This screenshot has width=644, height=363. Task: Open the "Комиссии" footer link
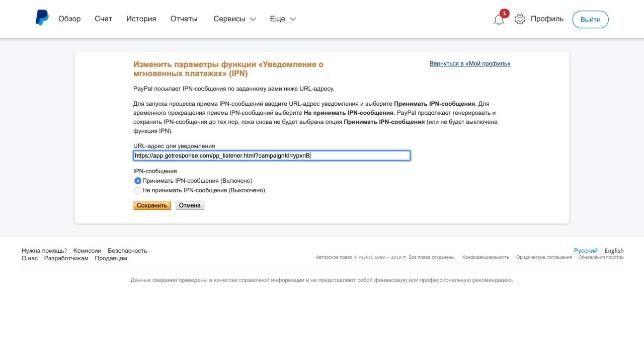pyautogui.click(x=88, y=251)
